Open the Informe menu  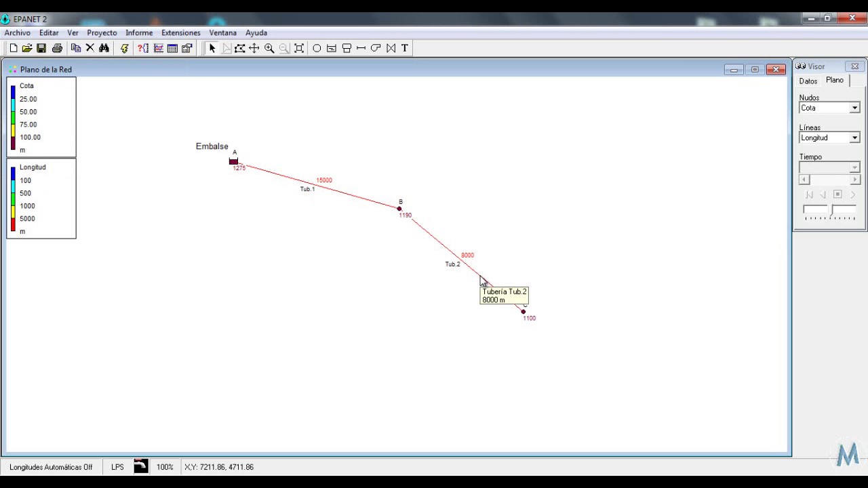click(x=138, y=33)
